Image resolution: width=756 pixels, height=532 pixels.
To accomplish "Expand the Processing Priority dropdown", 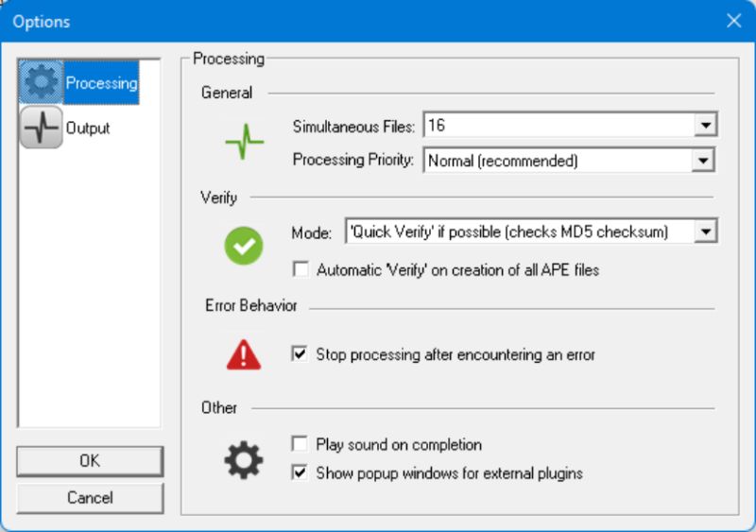I will click(704, 161).
